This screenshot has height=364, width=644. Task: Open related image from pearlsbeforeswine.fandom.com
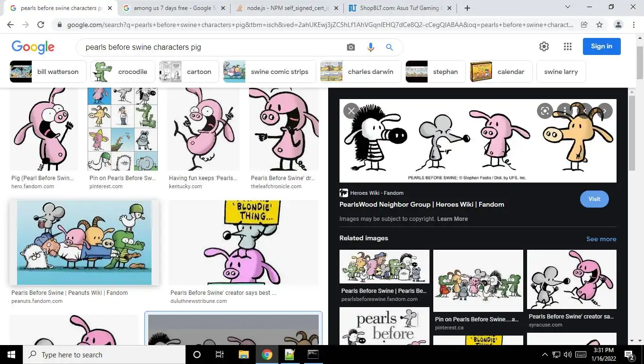385,267
